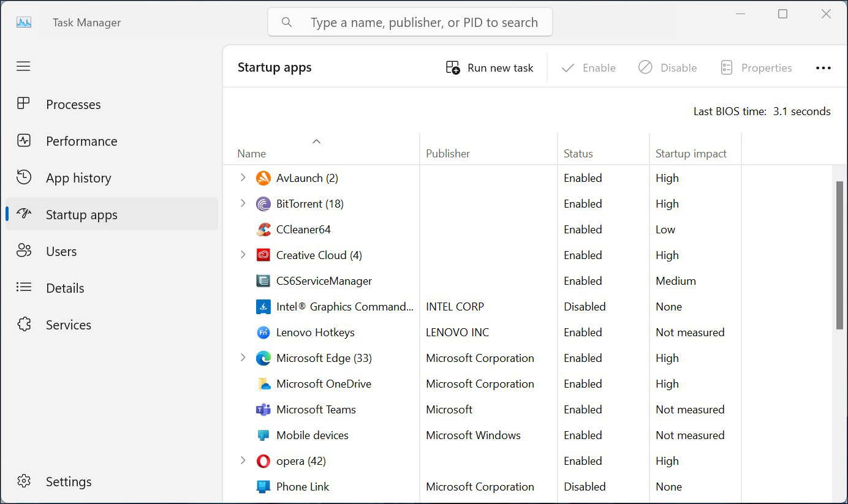Open the More options ellipsis menu
This screenshot has height=504, width=848.
(x=823, y=67)
